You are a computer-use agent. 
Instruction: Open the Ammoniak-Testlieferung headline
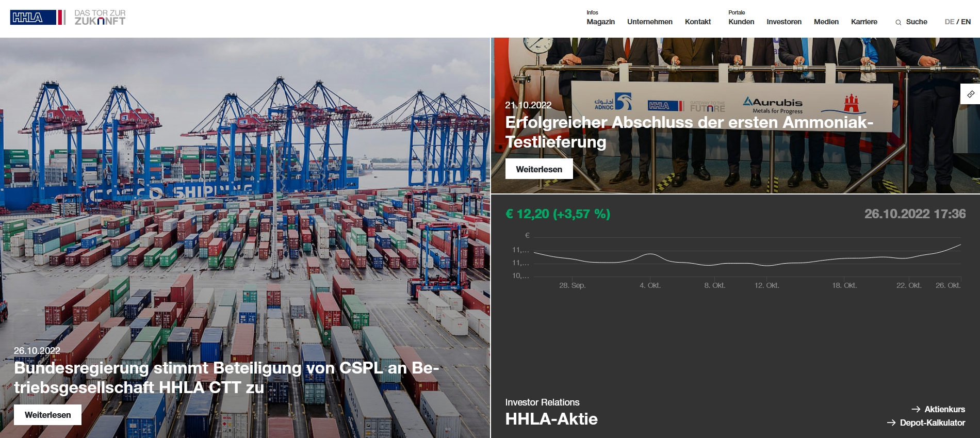689,132
